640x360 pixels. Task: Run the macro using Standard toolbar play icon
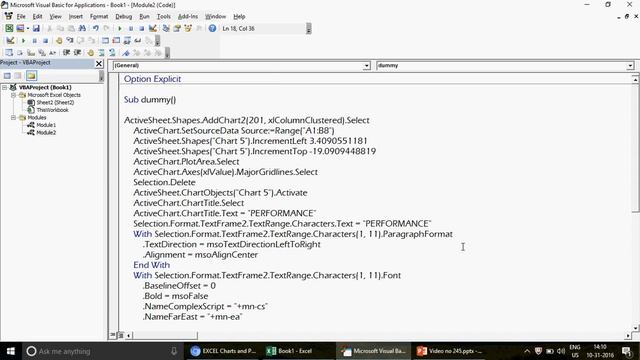120,28
